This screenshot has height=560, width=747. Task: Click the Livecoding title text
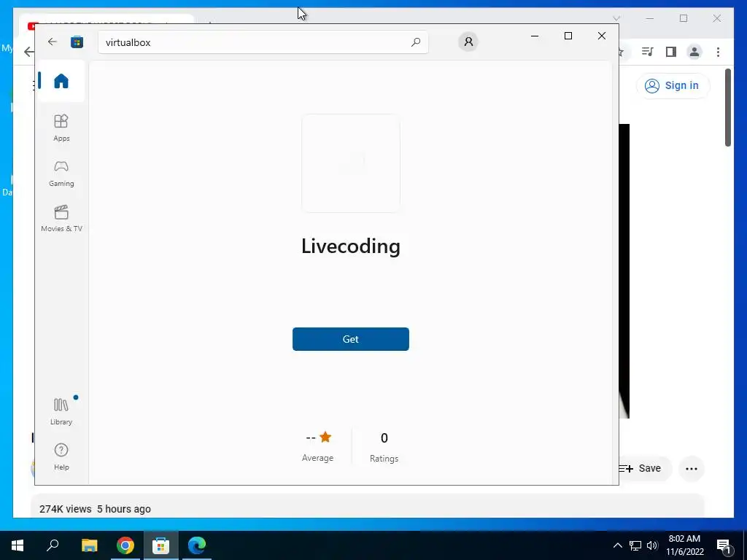(x=351, y=246)
